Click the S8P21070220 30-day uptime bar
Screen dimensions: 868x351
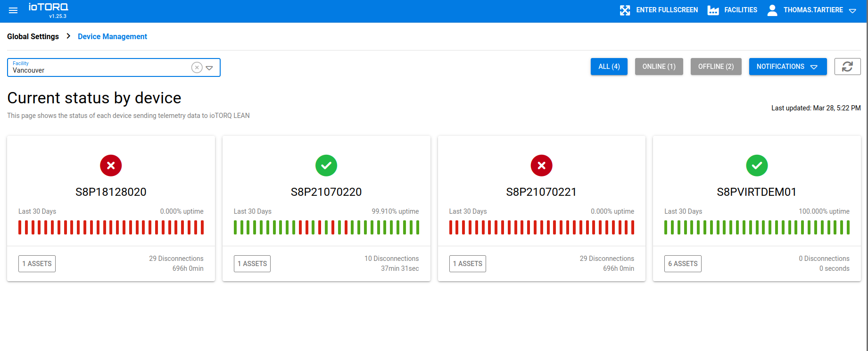point(326,227)
